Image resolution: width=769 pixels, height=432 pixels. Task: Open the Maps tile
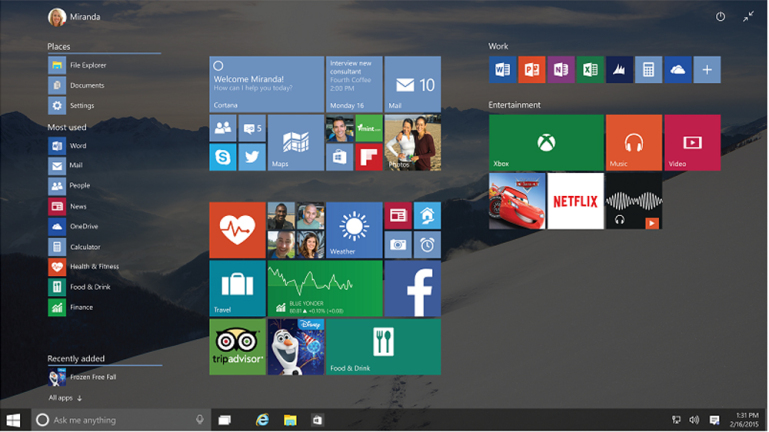pyautogui.click(x=295, y=142)
